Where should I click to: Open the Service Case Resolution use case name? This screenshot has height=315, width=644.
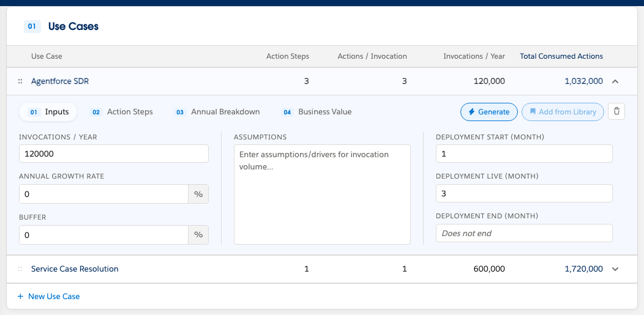(x=75, y=269)
